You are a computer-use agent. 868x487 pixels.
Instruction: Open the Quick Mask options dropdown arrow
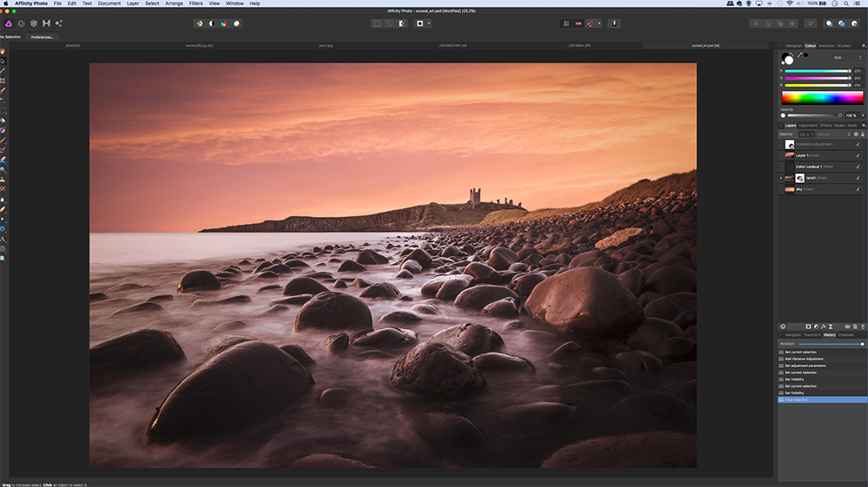click(429, 23)
